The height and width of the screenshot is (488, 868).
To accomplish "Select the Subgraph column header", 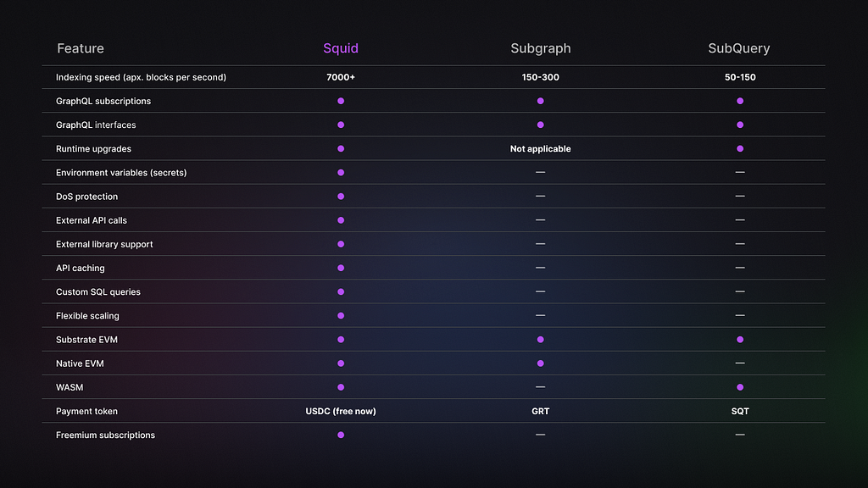I will click(540, 48).
